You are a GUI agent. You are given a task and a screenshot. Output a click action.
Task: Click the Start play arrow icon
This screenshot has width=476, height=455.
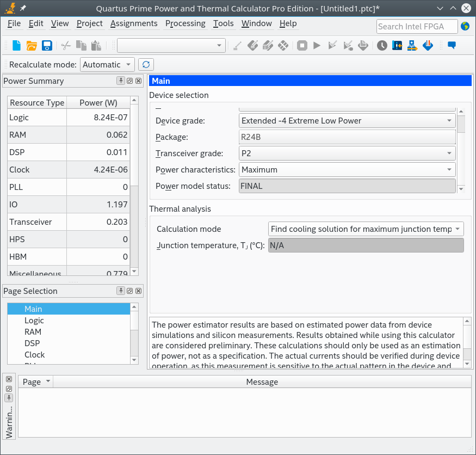coord(317,46)
